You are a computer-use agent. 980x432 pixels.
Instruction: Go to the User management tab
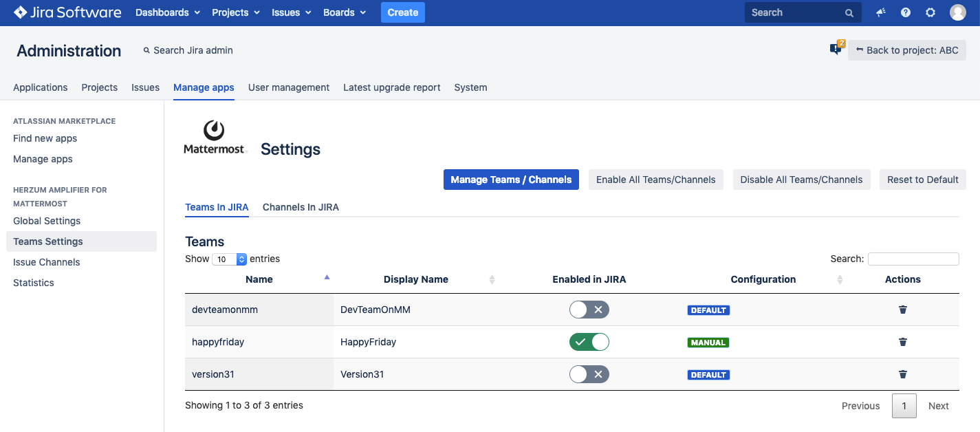288,87
